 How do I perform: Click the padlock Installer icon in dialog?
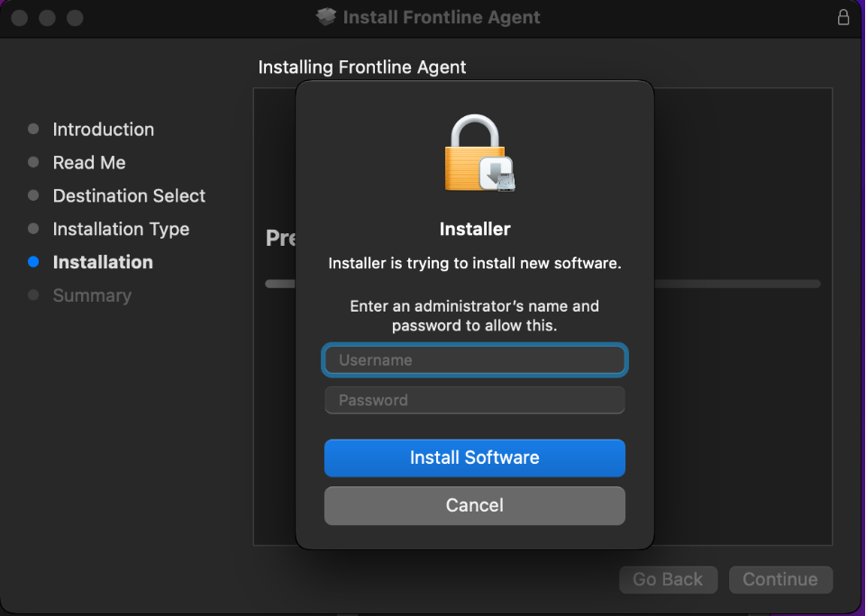tap(479, 153)
